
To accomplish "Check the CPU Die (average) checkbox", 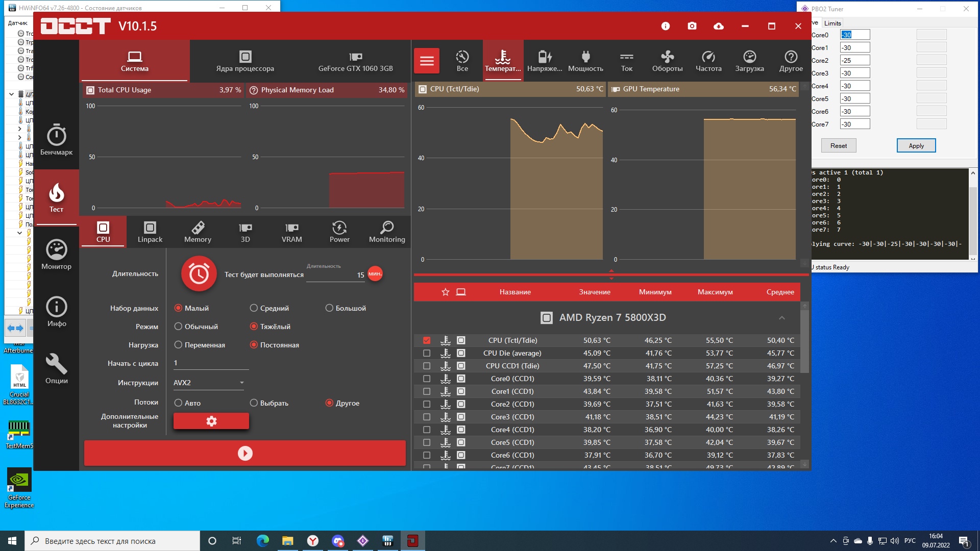I will point(427,353).
